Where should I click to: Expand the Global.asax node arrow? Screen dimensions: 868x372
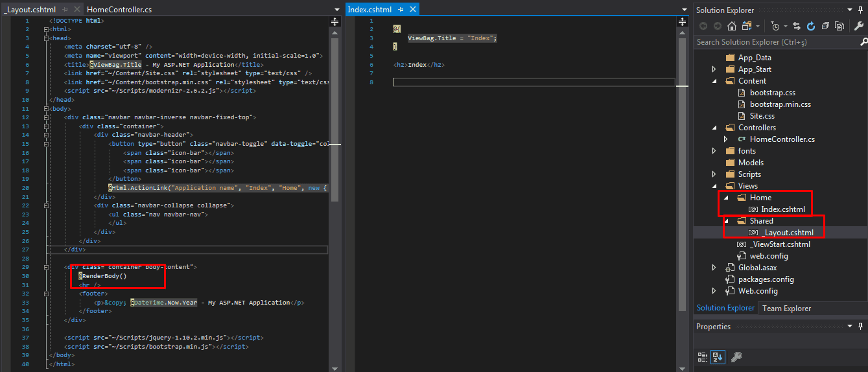click(x=714, y=268)
